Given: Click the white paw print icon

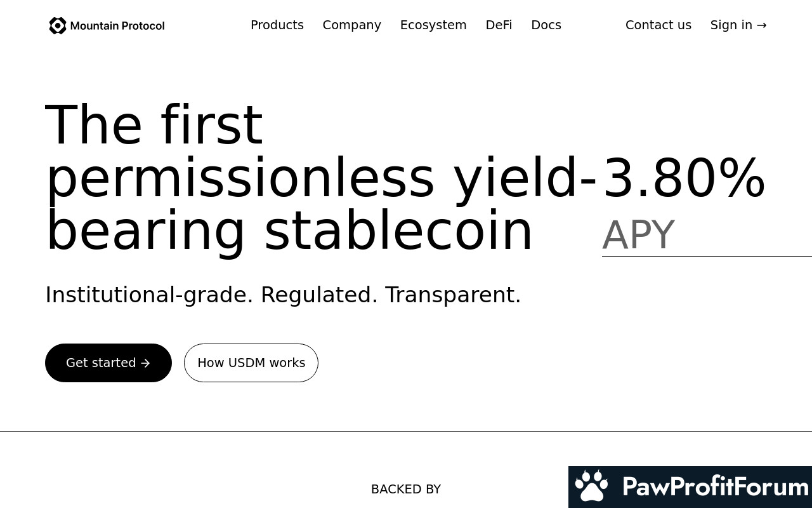Looking at the screenshot, I should click(x=591, y=486).
